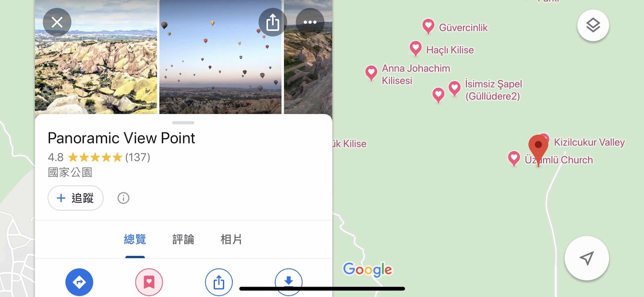The image size is (644, 297).
Task: Tap the my-location arrow button
Action: click(586, 258)
